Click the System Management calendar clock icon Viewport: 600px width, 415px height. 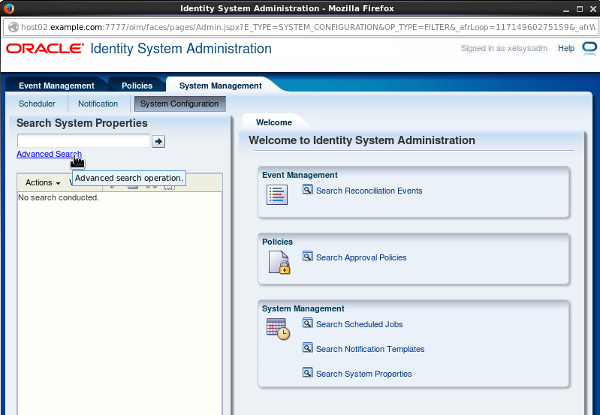(x=278, y=329)
